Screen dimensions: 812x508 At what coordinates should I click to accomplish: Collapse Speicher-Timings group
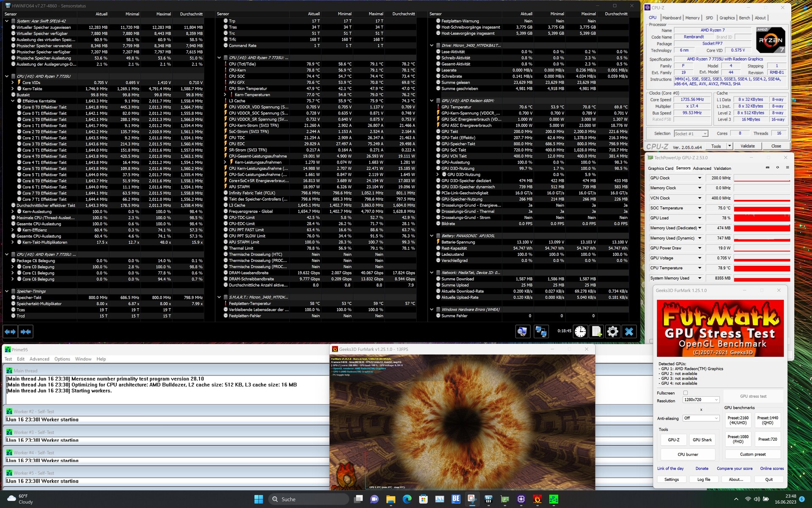[x=7, y=291]
